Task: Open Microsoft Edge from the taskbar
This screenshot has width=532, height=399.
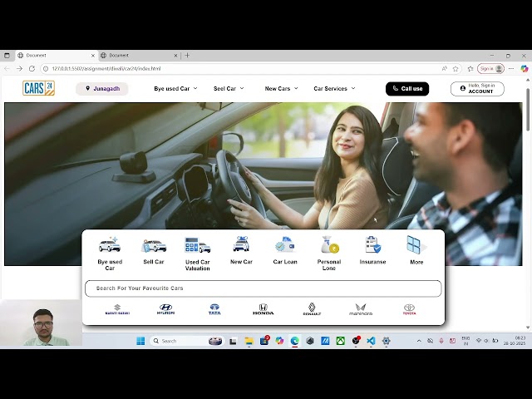Action: (294, 341)
